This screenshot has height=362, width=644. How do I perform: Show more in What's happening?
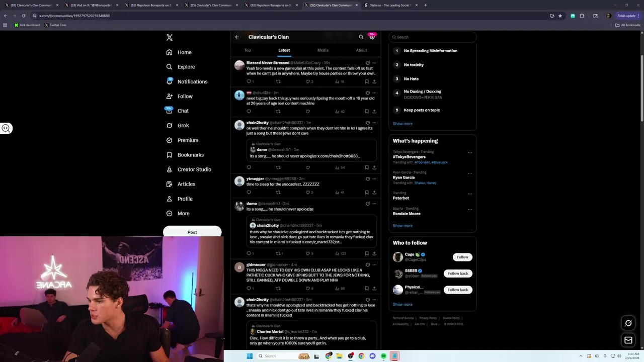point(403,226)
